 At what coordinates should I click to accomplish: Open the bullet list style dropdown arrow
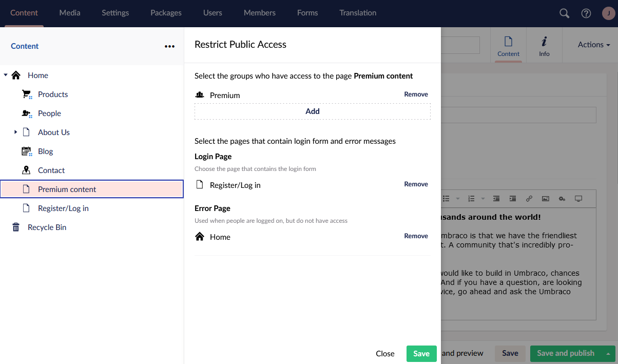click(x=457, y=199)
